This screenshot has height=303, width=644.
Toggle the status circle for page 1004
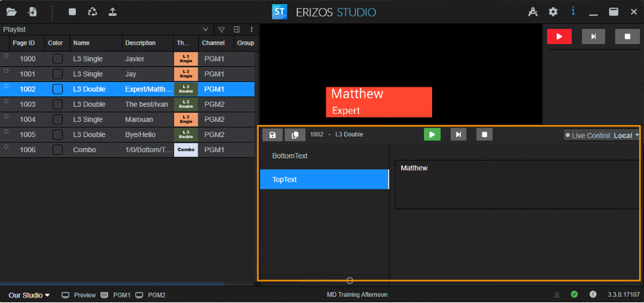coord(6,118)
